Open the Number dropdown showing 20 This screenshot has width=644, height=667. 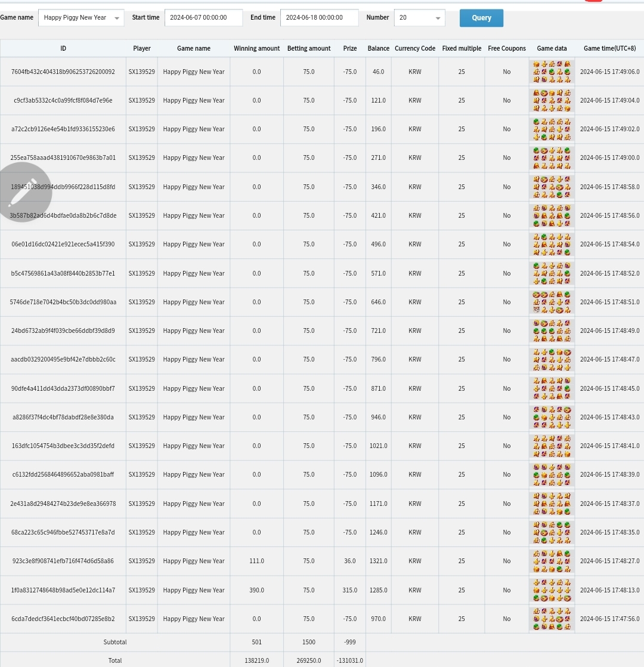420,18
